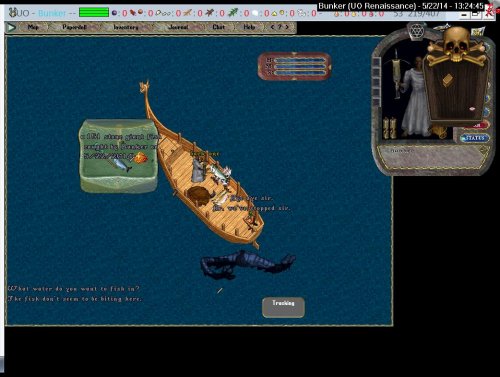Click the orange fish in trophy gump
Viewport: 500px width, 377px height.
(x=140, y=158)
